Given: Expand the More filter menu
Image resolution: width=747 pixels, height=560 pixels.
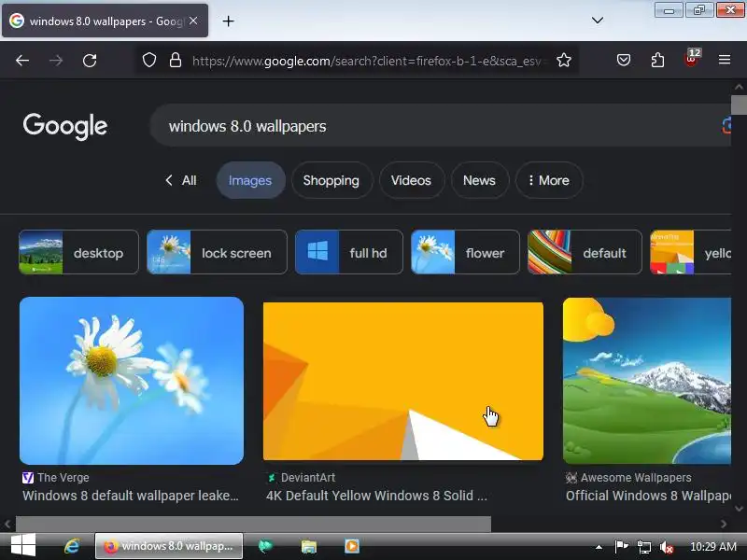Looking at the screenshot, I should coord(549,180).
